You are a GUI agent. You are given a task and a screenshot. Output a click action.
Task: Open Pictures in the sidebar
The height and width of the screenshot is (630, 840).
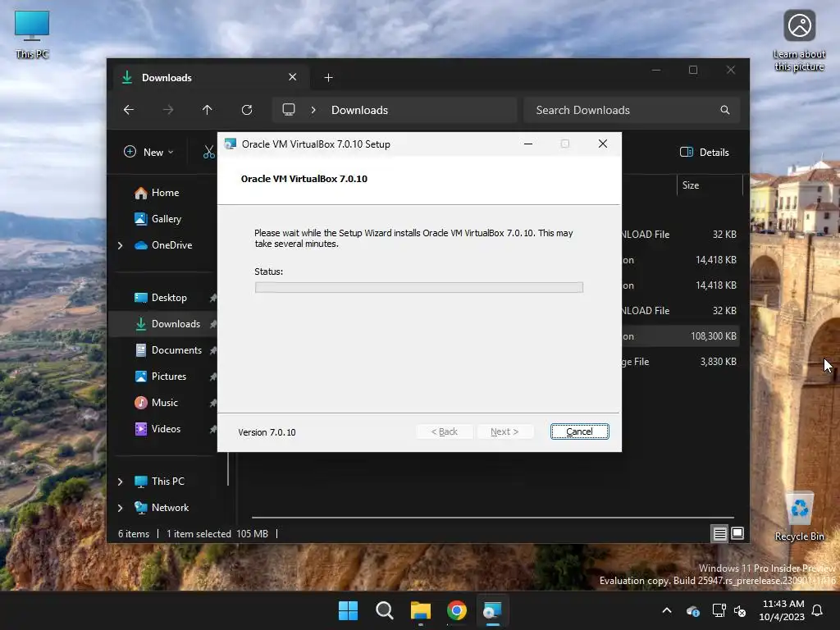tap(168, 376)
